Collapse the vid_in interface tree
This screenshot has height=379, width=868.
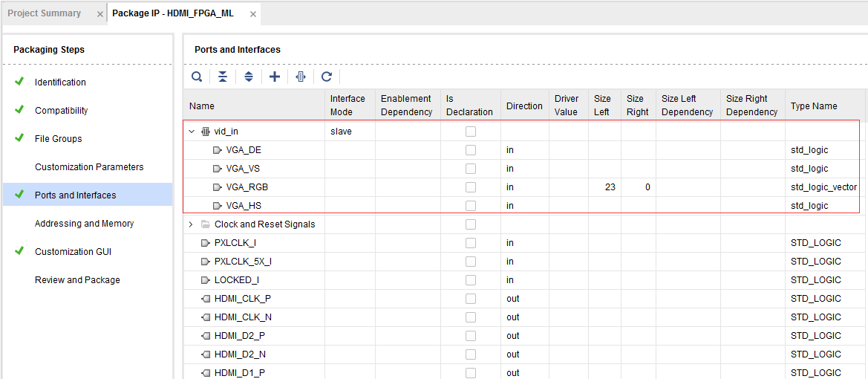(192, 132)
